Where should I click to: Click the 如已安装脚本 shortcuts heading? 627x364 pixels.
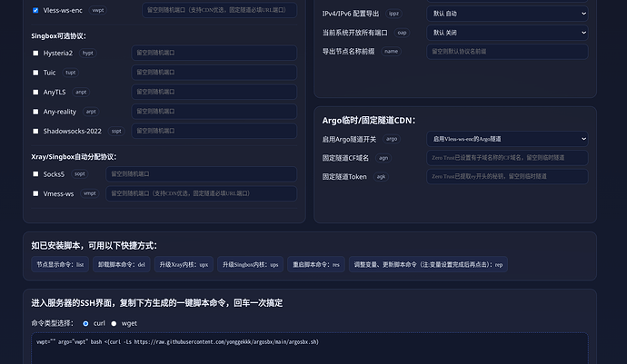(x=95, y=246)
